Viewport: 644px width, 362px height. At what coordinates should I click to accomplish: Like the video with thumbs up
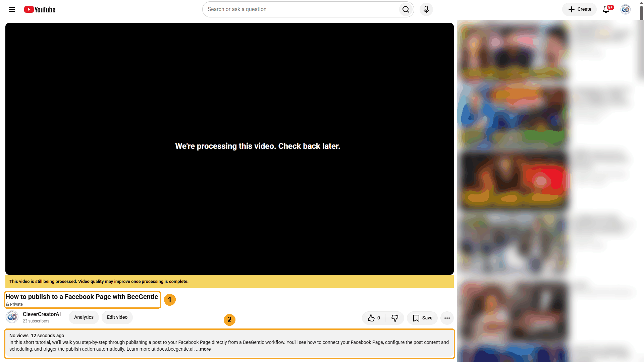(x=374, y=318)
